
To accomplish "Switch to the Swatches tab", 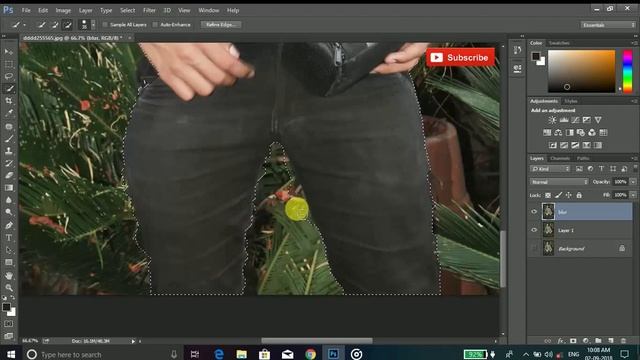I will (559, 43).
